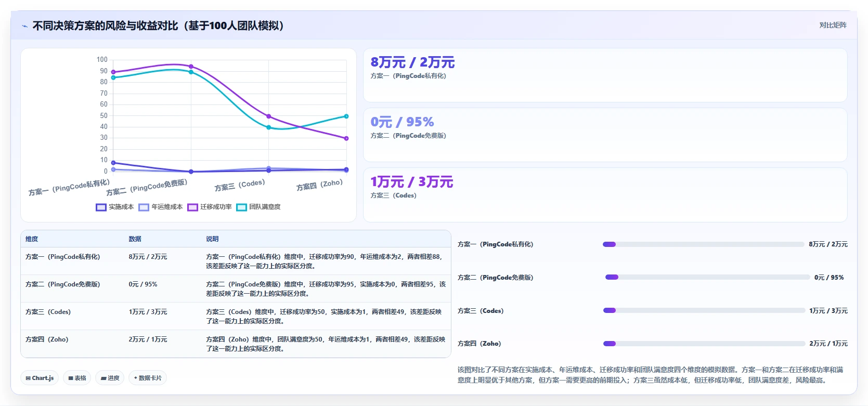Toggle the 年运维成本 legend swatch
Viewport: 868px width, 406px height.
point(144,207)
